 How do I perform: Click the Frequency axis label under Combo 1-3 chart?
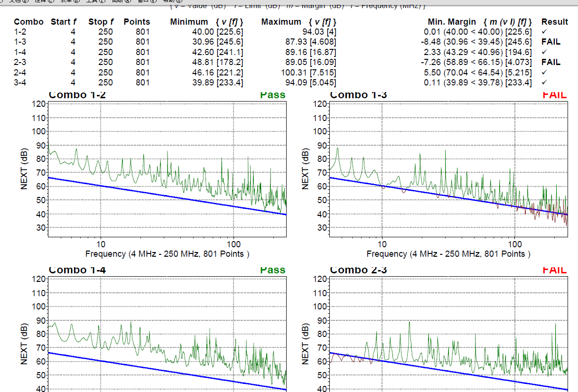[x=448, y=254]
